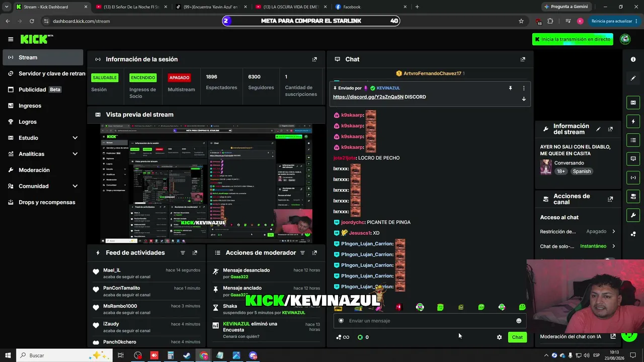
Task: Toggle the channel actions icon in the right rail
Action: 633,196
